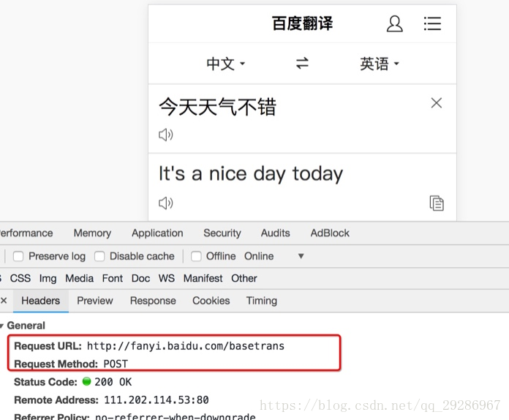Viewport: 509px width, 420px height.
Task: Filter network requests by CSS
Action: point(20,278)
